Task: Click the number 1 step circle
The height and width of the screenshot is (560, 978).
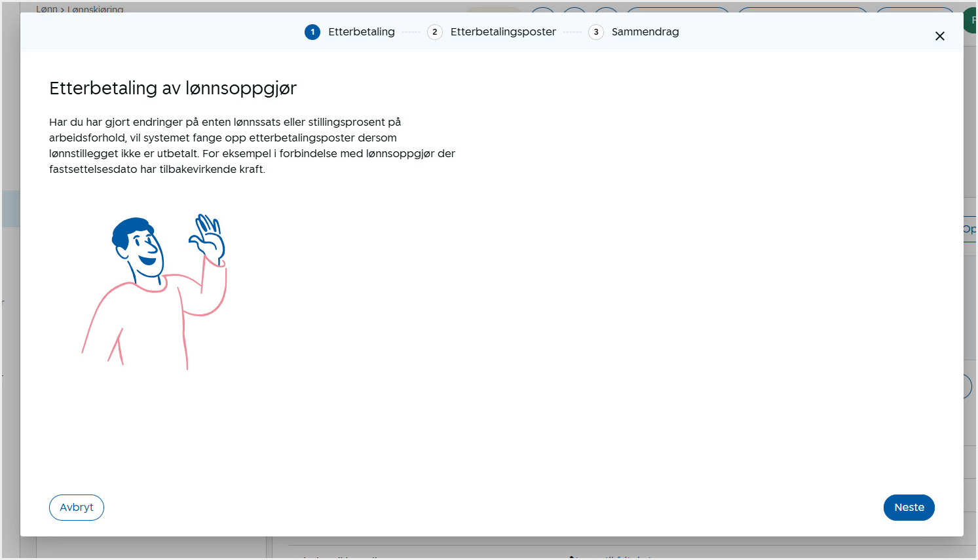Action: pos(312,32)
